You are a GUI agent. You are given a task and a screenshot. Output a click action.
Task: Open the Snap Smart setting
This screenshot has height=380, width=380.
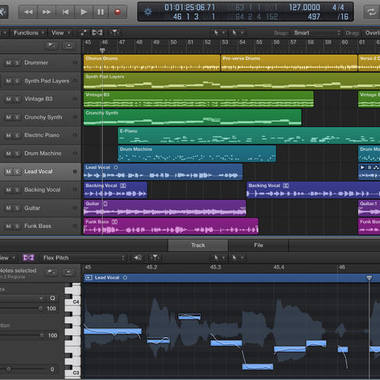coord(316,33)
